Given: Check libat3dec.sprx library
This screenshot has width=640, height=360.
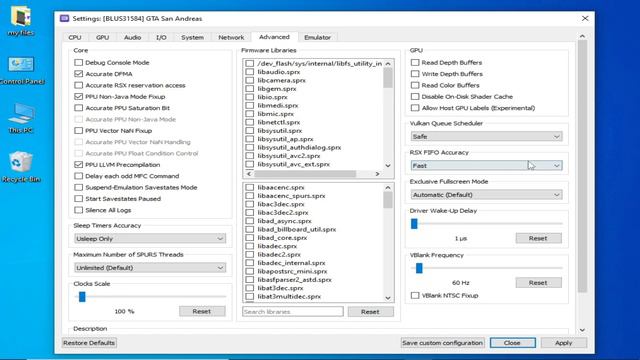Looking at the screenshot, I should 250,288.
